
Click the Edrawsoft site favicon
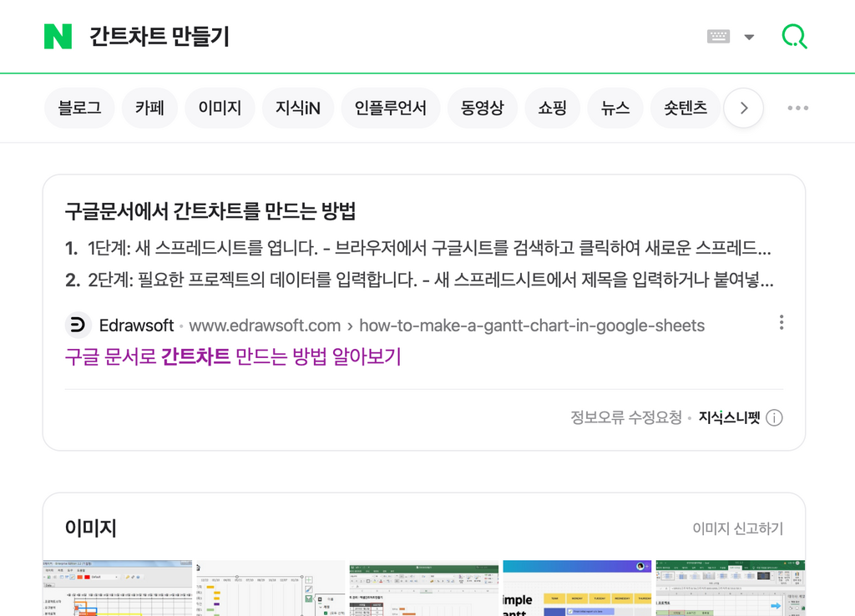coord(78,326)
